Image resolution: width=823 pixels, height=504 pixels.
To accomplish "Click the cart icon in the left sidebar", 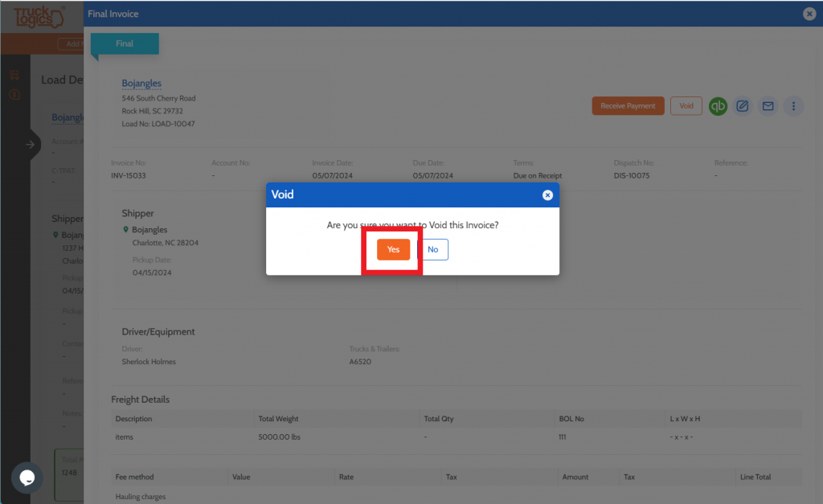I will pos(14,75).
